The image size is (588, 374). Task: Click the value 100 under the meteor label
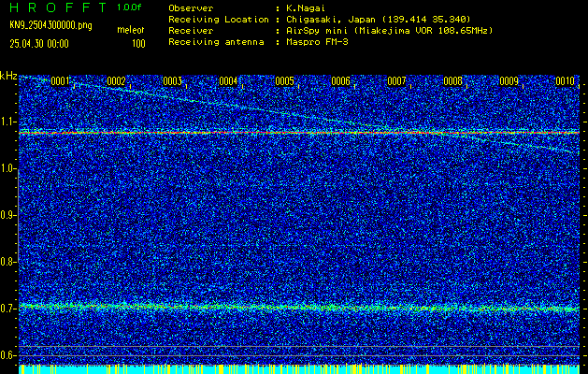pos(138,44)
